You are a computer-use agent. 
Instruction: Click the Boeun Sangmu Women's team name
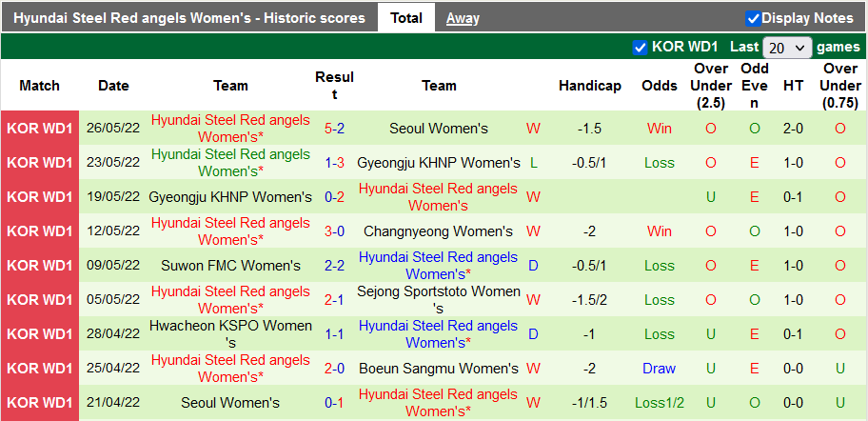tap(439, 369)
